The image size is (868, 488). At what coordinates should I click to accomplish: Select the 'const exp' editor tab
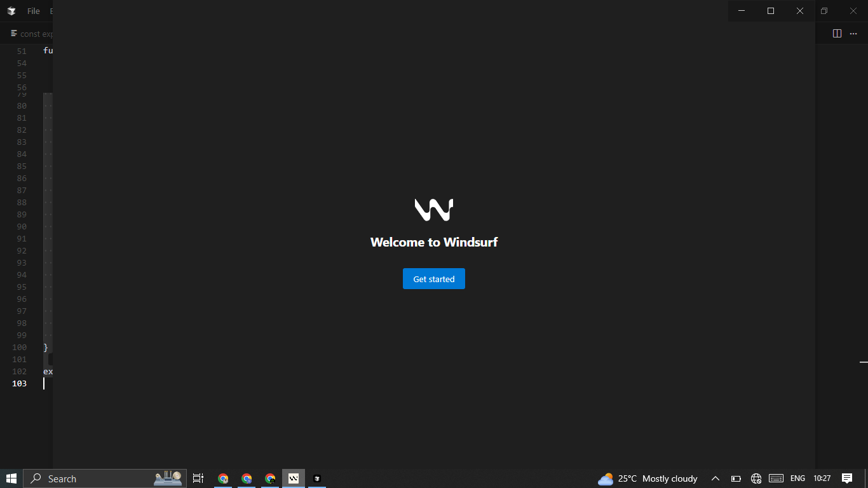coord(32,34)
